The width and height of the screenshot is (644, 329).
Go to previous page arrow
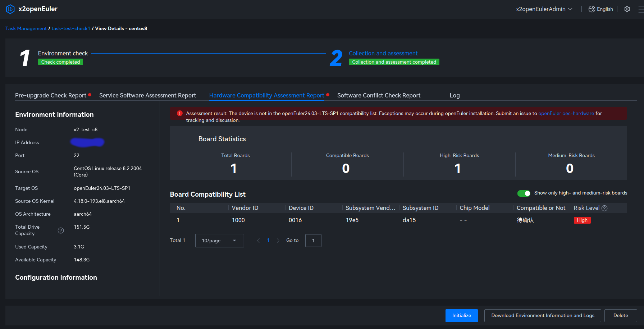pyautogui.click(x=258, y=241)
